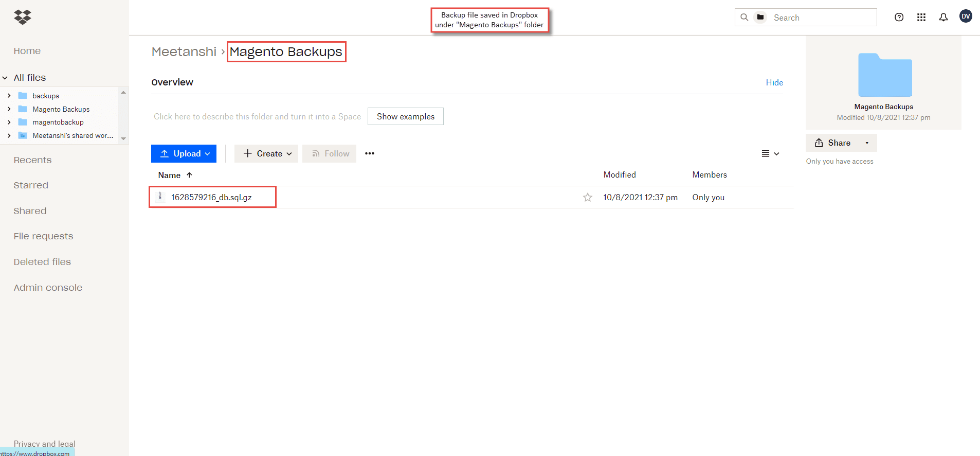Click the Modified column header
Screen dimensions: 980x456
point(620,175)
